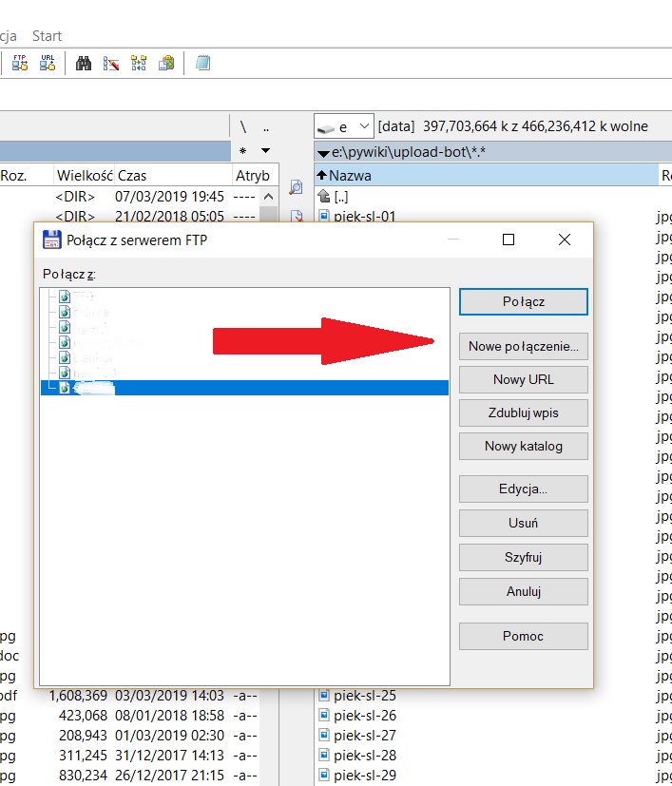
Task: Click the Nowy URL button
Action: point(523,379)
